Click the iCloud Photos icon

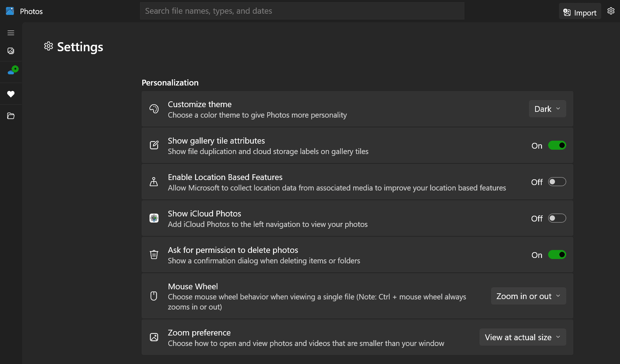(154, 218)
